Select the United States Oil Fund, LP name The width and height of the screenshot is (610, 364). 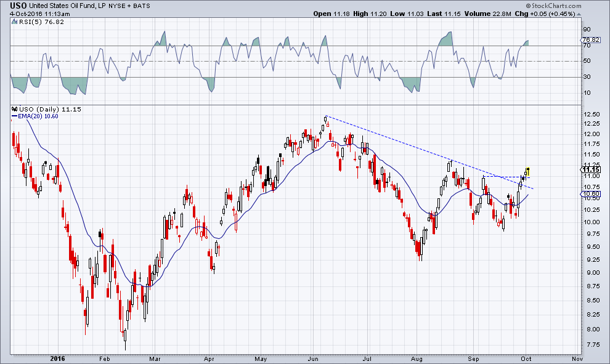pyautogui.click(x=67, y=6)
